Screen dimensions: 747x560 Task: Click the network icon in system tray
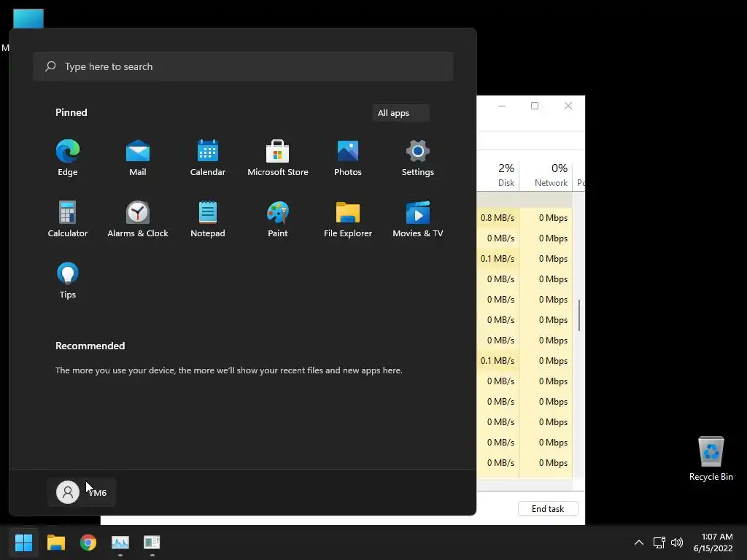[x=659, y=542]
